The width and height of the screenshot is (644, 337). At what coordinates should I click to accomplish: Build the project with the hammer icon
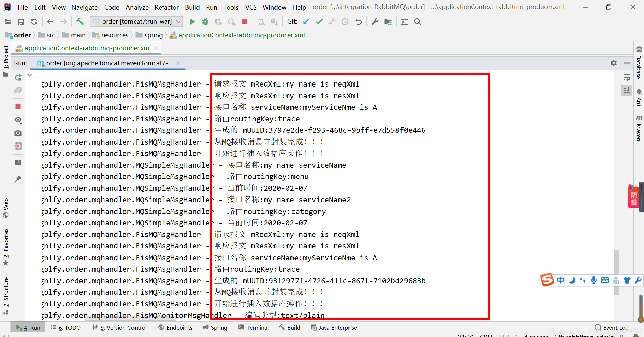[80, 22]
